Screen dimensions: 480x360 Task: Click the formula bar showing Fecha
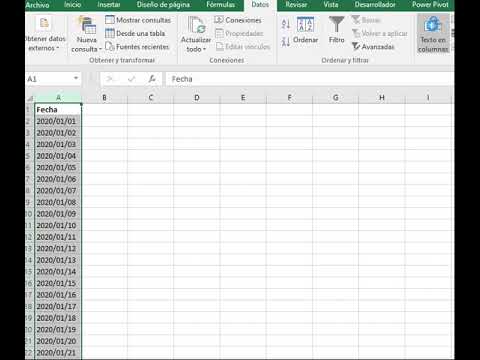pos(309,79)
